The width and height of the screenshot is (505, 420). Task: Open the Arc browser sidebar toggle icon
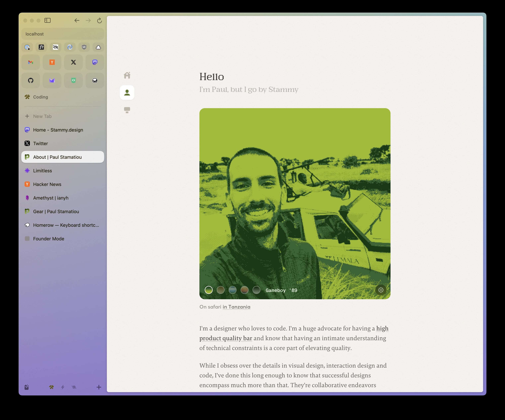(47, 20)
